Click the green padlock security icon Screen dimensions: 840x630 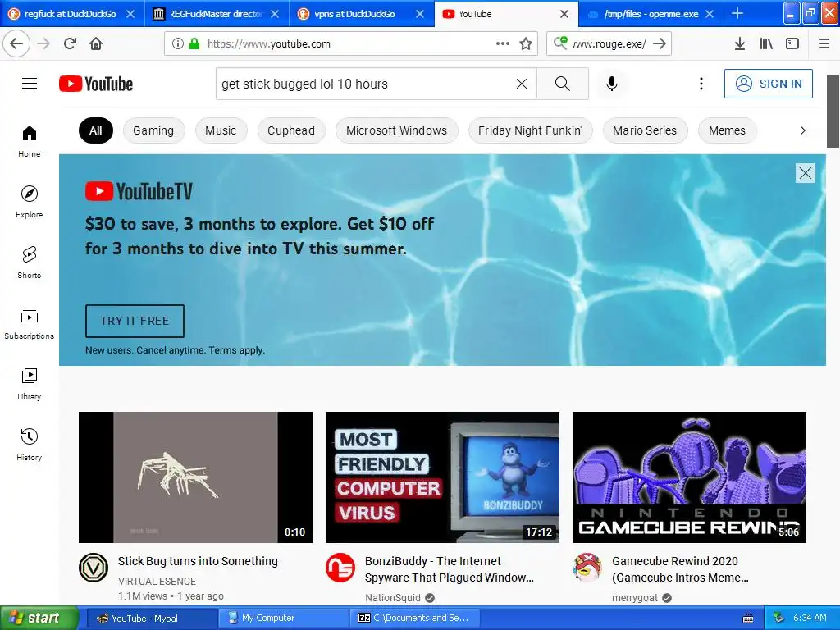[194, 43]
